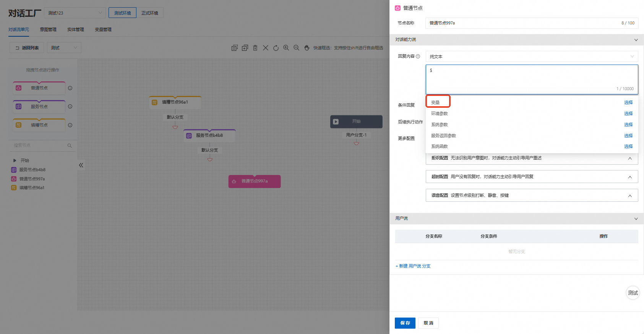Select 变量 in the suggestion menu
The height and width of the screenshot is (334, 644).
435,102
